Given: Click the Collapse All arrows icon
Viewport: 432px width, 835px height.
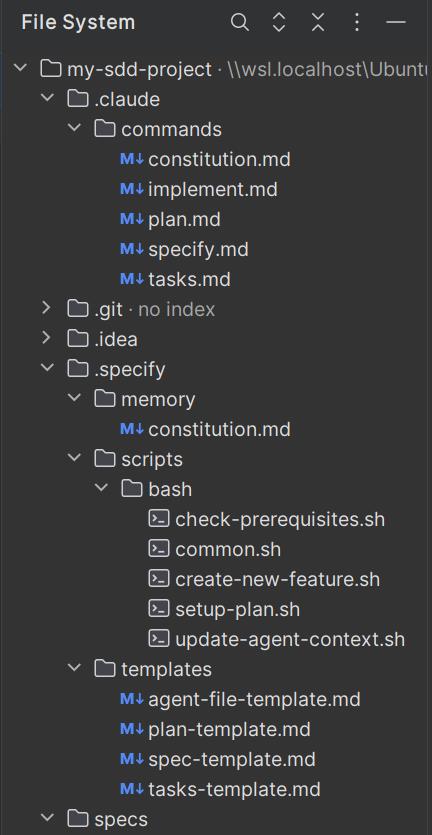Looking at the screenshot, I should point(317,22).
